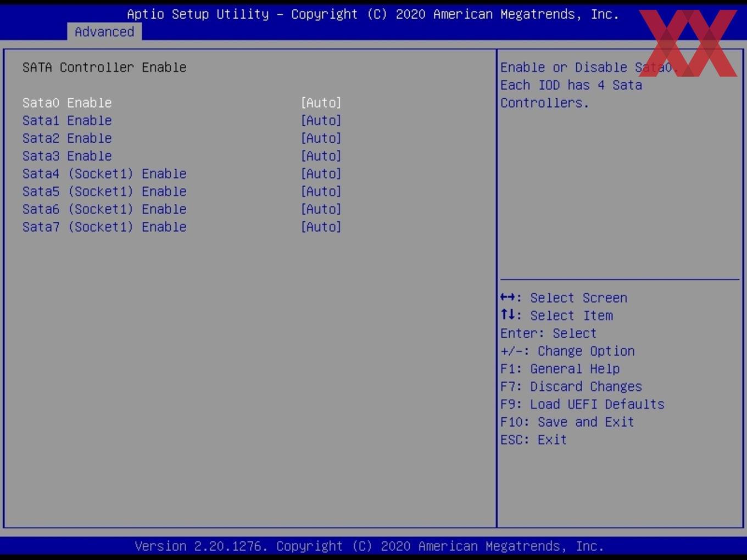Viewport: 747px width, 560px height.
Task: Click the '+/-: Change Option' hint
Action: point(567,351)
